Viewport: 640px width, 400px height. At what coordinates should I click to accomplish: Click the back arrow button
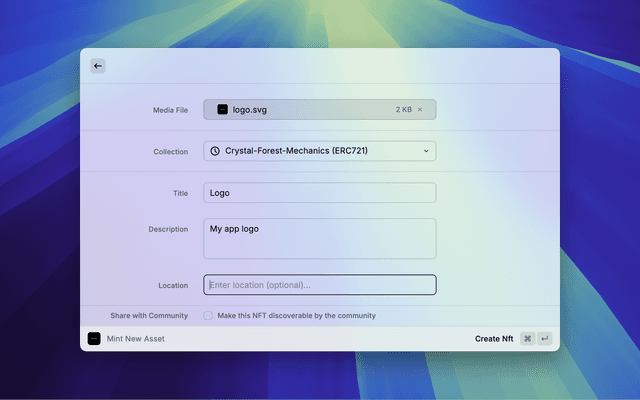[97, 66]
